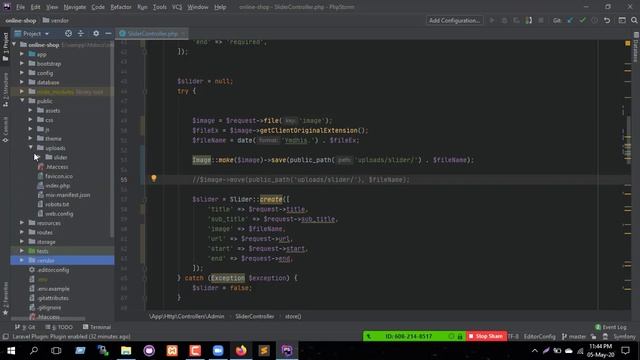This screenshot has width=640, height=360.
Task: Collapse the online-shop root folder
Action: point(15,44)
